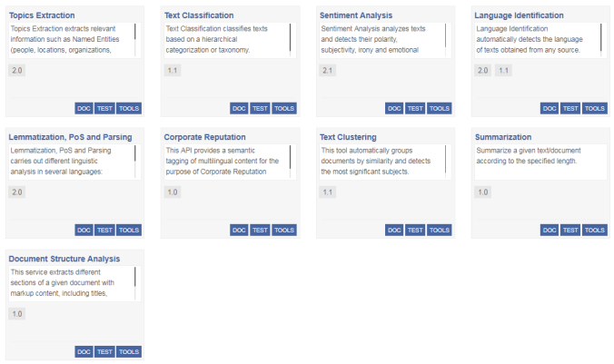Open the Text Classification title link

tap(199, 15)
